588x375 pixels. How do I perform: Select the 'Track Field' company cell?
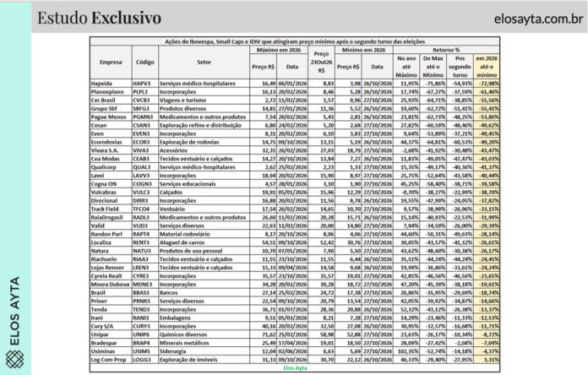pos(111,209)
